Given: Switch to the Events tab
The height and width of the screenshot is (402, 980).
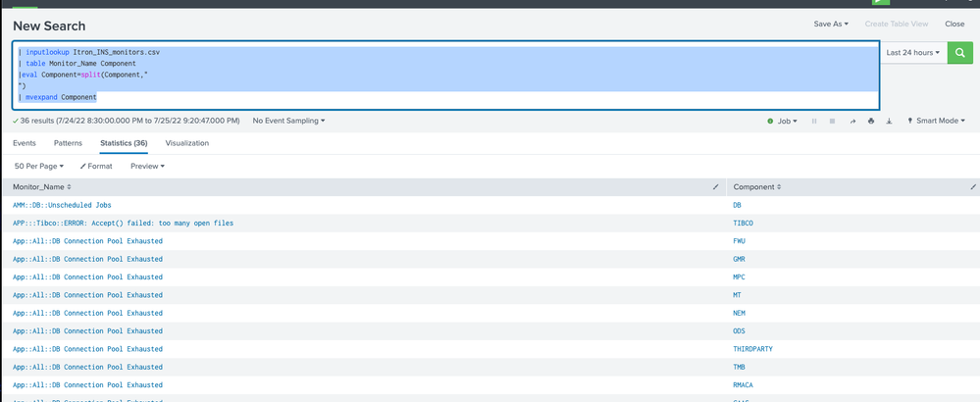Looking at the screenshot, I should [25, 143].
